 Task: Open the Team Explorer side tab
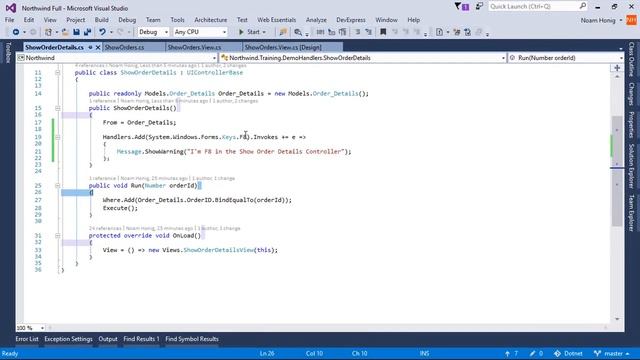tap(631, 212)
